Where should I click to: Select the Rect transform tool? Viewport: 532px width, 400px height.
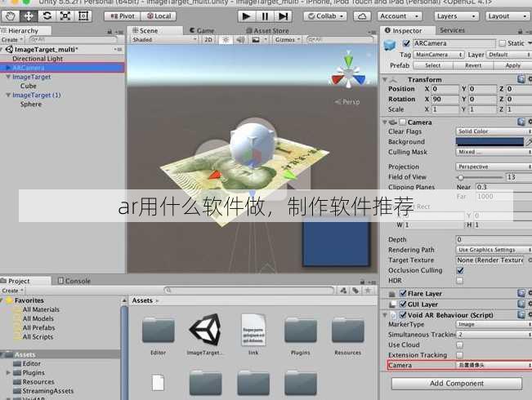pos(83,16)
